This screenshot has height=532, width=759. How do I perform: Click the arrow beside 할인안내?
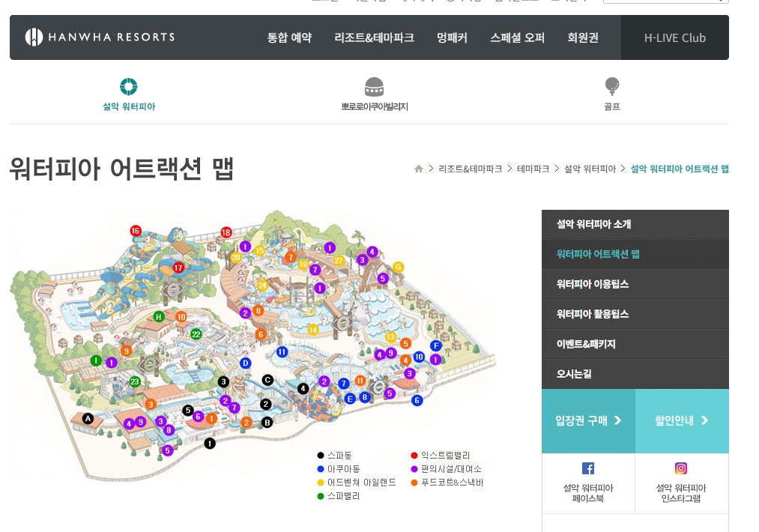coord(705,420)
